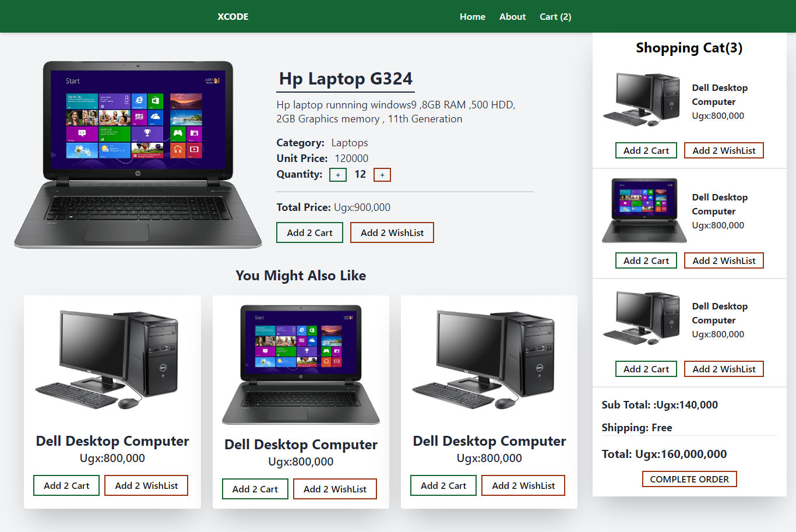
Task: Open the About page link
Action: (512, 17)
